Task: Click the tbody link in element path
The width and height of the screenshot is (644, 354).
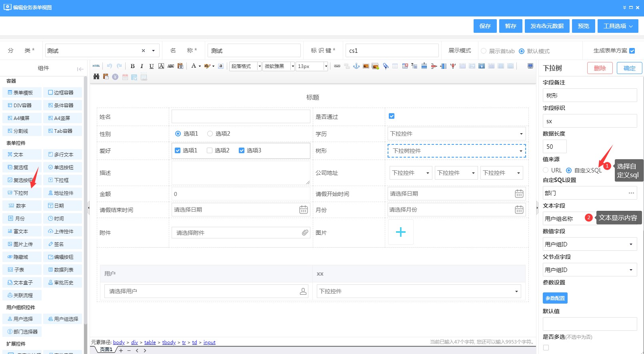Action: [169, 342]
